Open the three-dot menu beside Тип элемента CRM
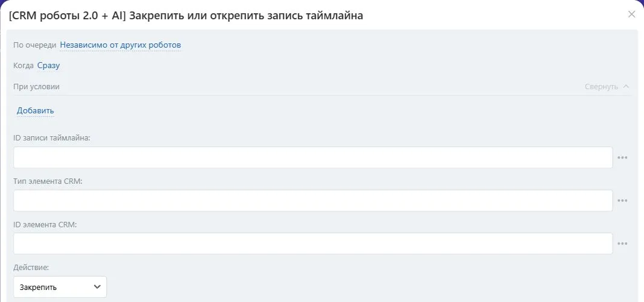This screenshot has width=644, height=302. tap(622, 201)
